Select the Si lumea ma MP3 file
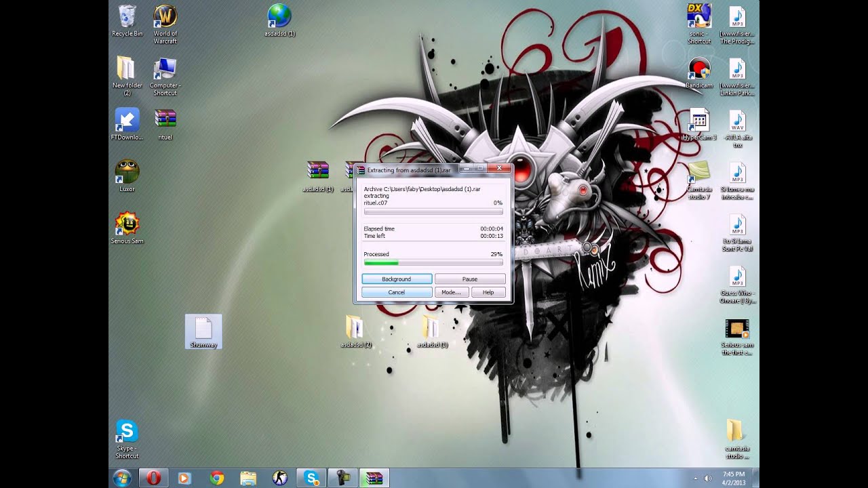This screenshot has height=488, width=868. pos(736,180)
